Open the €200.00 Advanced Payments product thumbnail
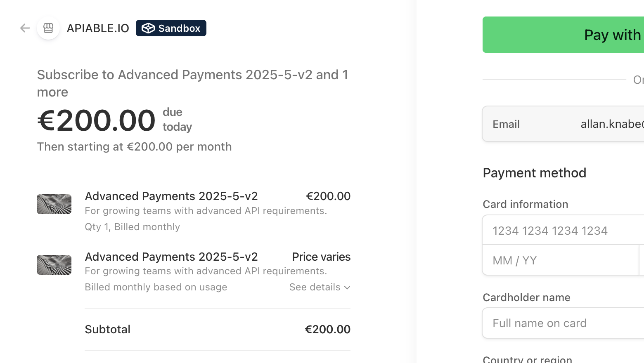This screenshot has height=363, width=644. [x=54, y=204]
